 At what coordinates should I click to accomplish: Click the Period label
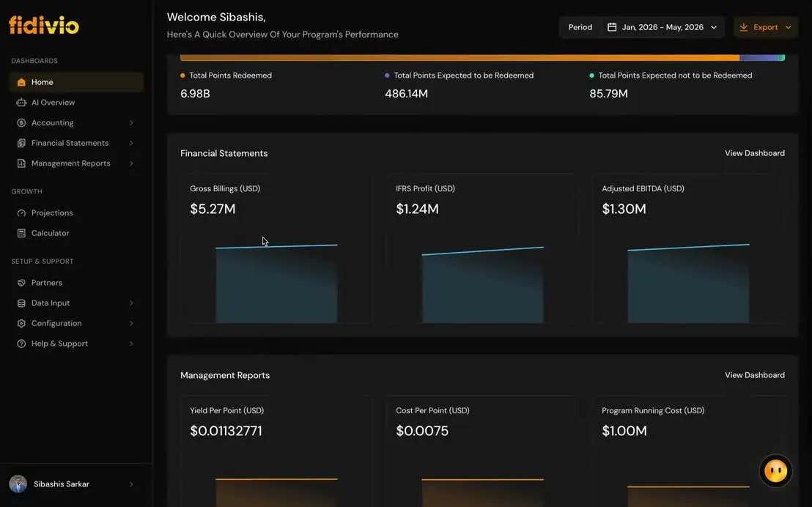click(x=580, y=27)
